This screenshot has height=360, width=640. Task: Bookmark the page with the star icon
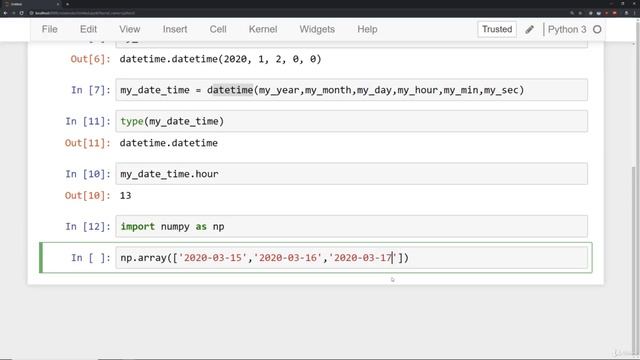(580, 13)
